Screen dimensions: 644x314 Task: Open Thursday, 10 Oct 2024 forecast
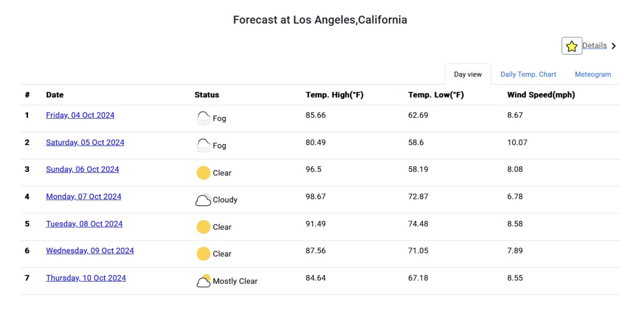[86, 278]
